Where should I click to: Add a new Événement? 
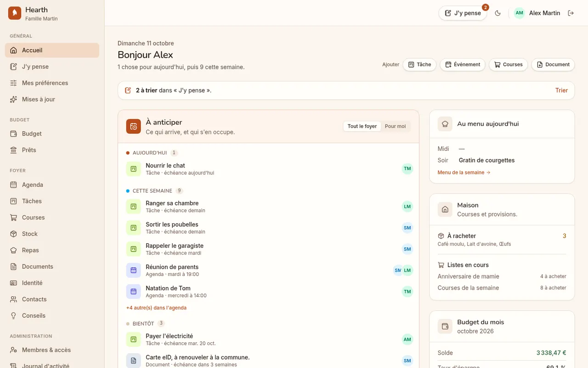click(463, 64)
